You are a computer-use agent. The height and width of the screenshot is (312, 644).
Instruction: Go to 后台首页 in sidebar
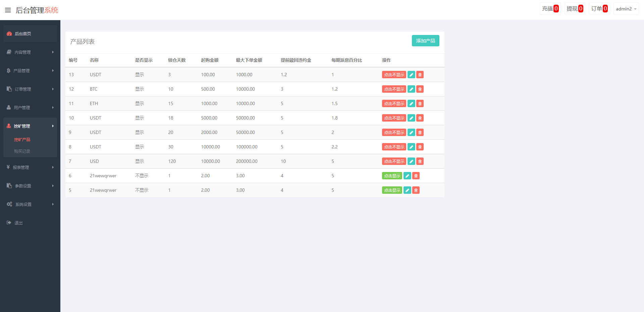[x=30, y=34]
